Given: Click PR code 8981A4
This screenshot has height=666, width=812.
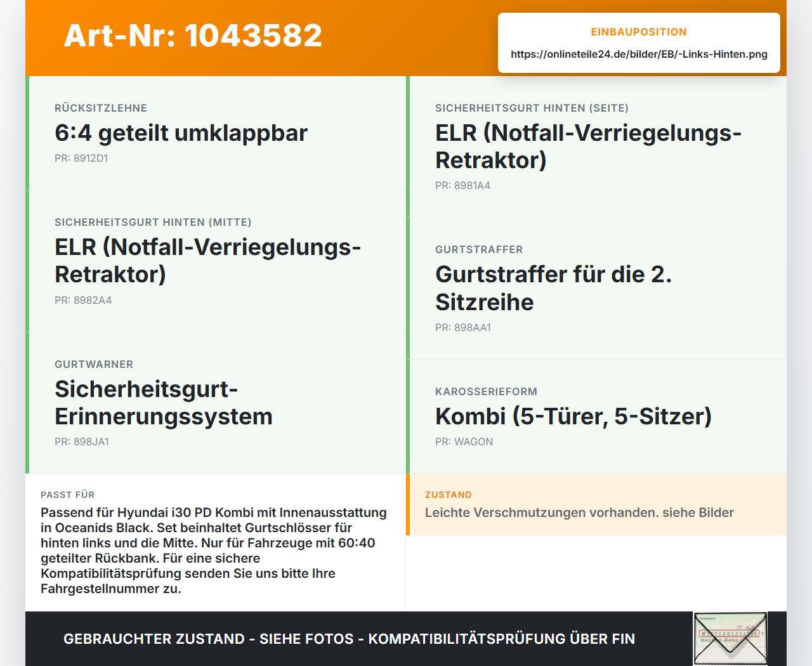Looking at the screenshot, I should pyautogui.click(x=462, y=186).
